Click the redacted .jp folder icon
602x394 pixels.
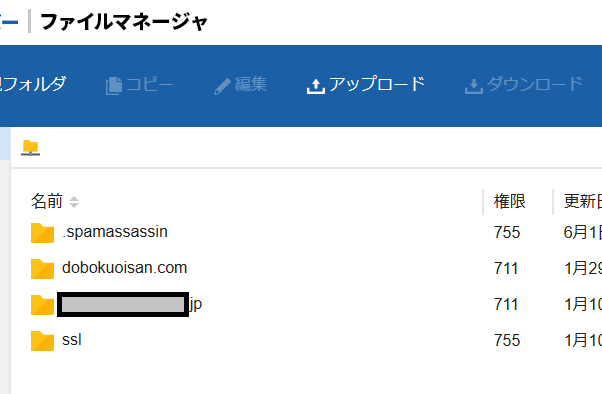pyautogui.click(x=42, y=305)
